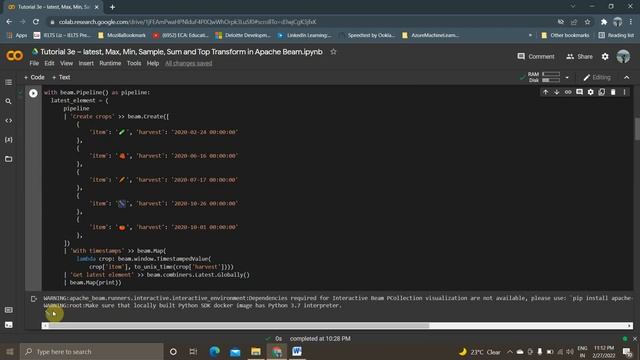The width and height of the screenshot is (640, 360).
Task: Open the Files folder sidebar icon
Action: (x=9, y=159)
